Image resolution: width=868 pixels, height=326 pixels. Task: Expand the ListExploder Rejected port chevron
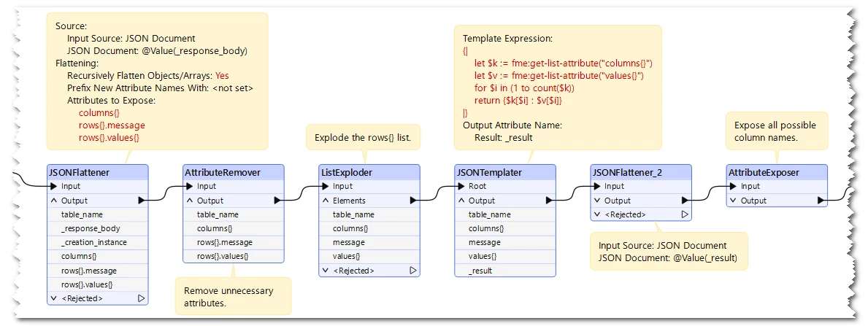coord(325,271)
